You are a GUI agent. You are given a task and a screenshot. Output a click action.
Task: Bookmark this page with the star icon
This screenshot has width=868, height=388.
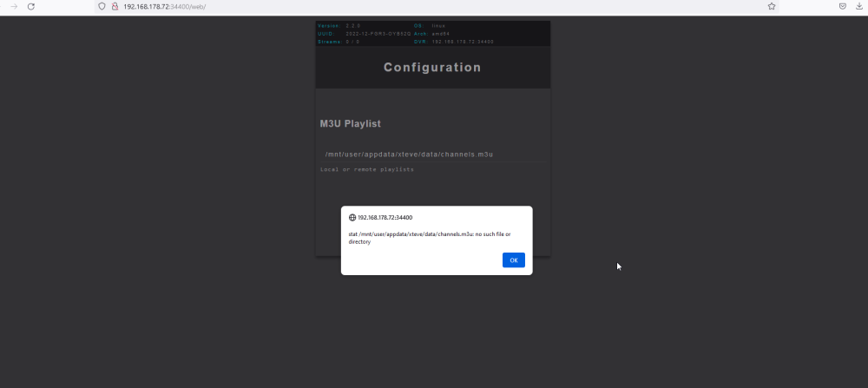tap(772, 7)
